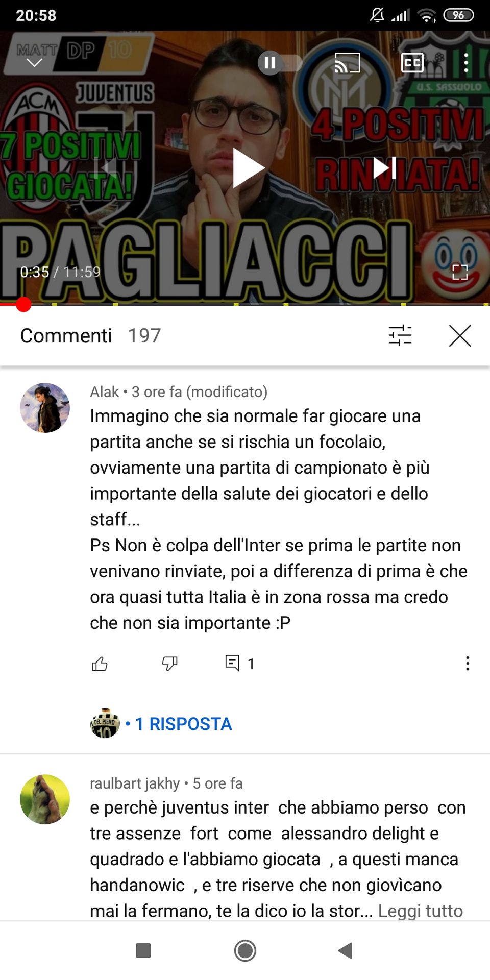Viewport: 490px width, 980px height.
Task: Open comment sort filter icon
Action: click(400, 335)
